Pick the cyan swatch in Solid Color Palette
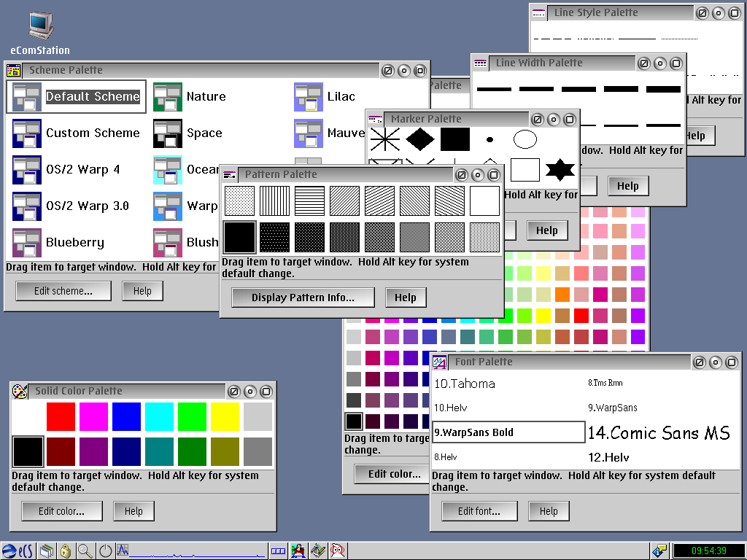The height and width of the screenshot is (560, 747). [159, 416]
